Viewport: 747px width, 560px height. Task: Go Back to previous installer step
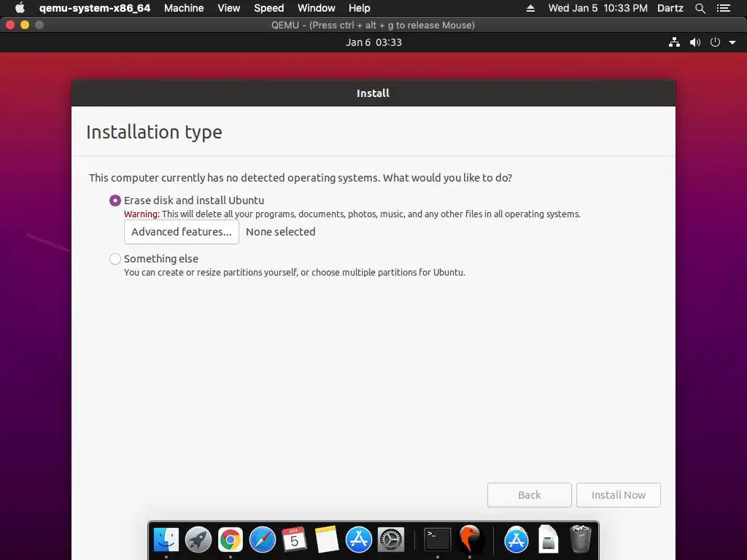(x=530, y=495)
